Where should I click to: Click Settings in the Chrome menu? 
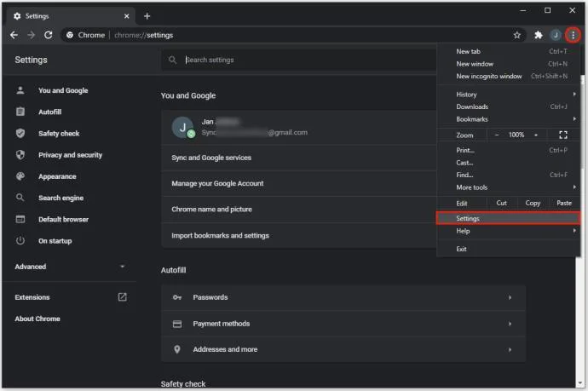508,218
